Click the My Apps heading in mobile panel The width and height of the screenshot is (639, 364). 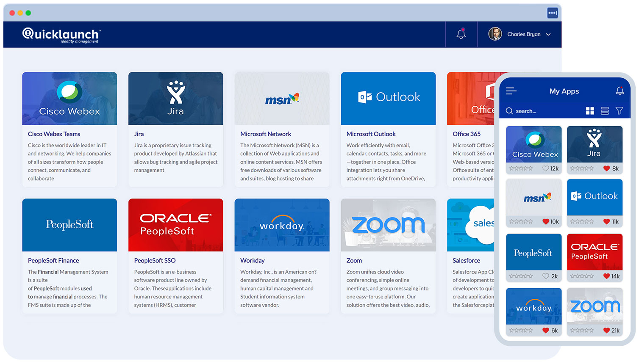coord(564,91)
